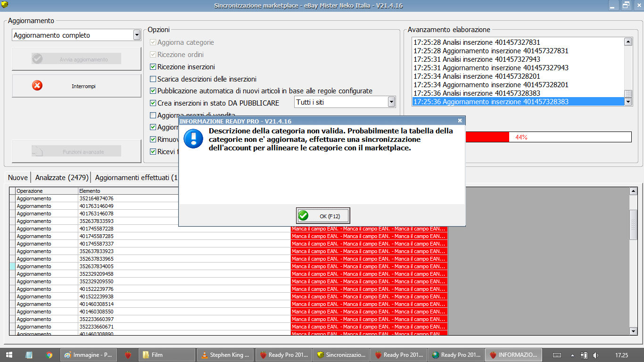Open the Windows Start menu
644x362 pixels.
[9, 355]
